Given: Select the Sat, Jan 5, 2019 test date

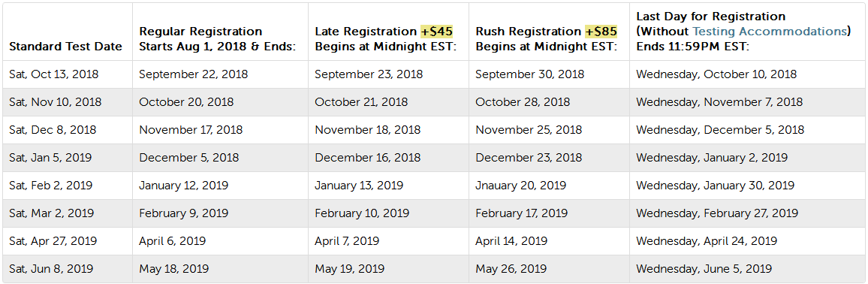Looking at the screenshot, I should click(x=50, y=158).
